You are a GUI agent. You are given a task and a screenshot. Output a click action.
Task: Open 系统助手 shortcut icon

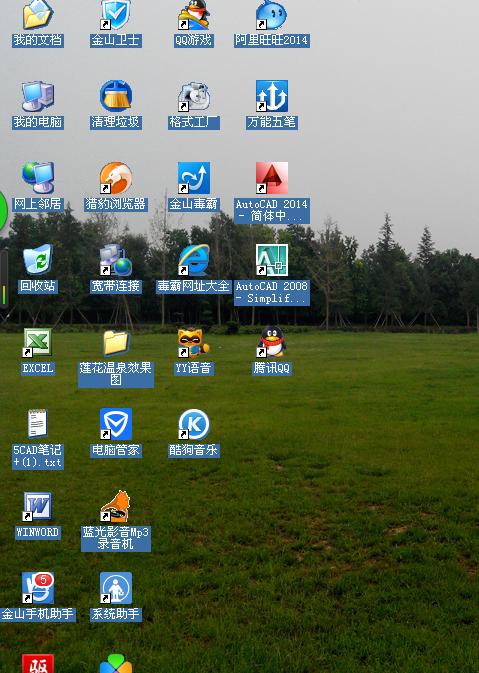(116, 588)
